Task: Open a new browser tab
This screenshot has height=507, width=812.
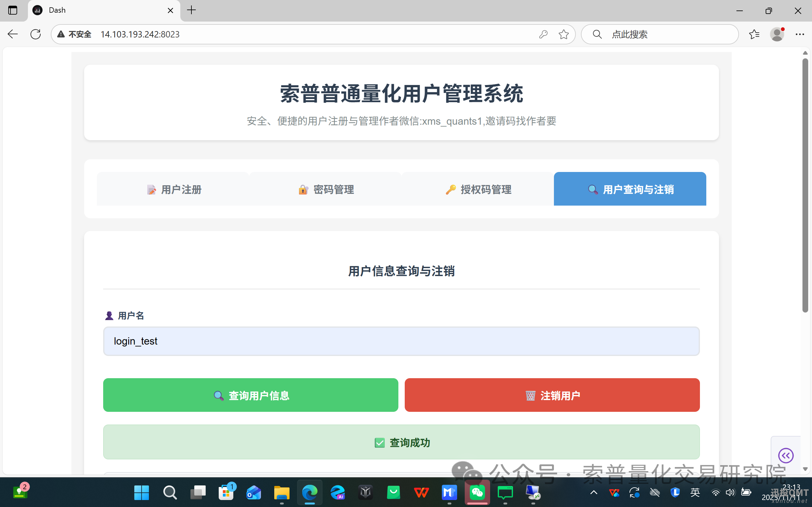Action: click(x=191, y=10)
